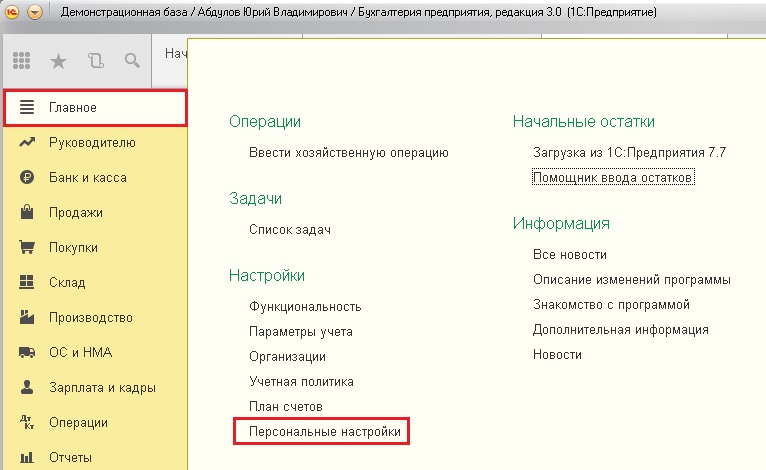Open the sections grid menu icon
The image size is (766, 470).
coord(21,61)
